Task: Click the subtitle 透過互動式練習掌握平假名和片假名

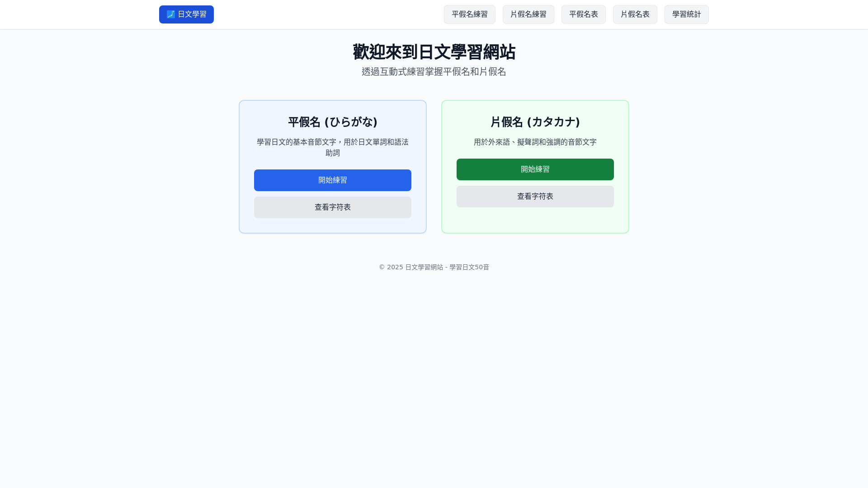Action: (434, 72)
